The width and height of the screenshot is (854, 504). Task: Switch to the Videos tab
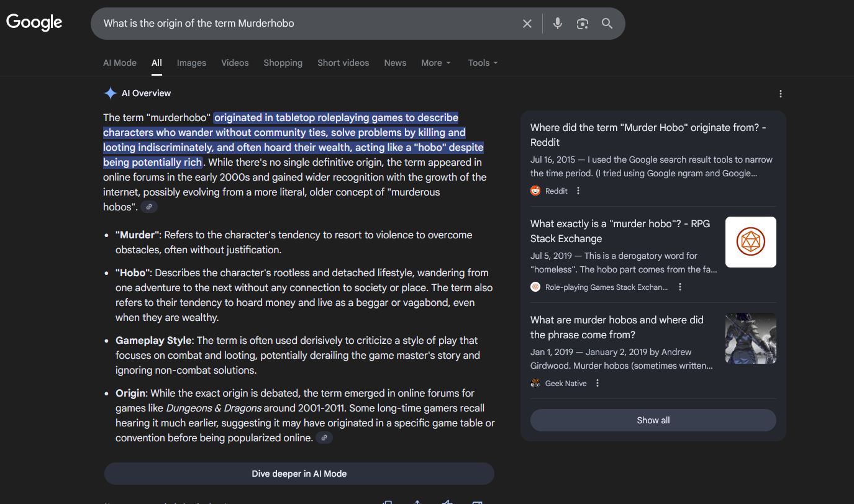235,63
